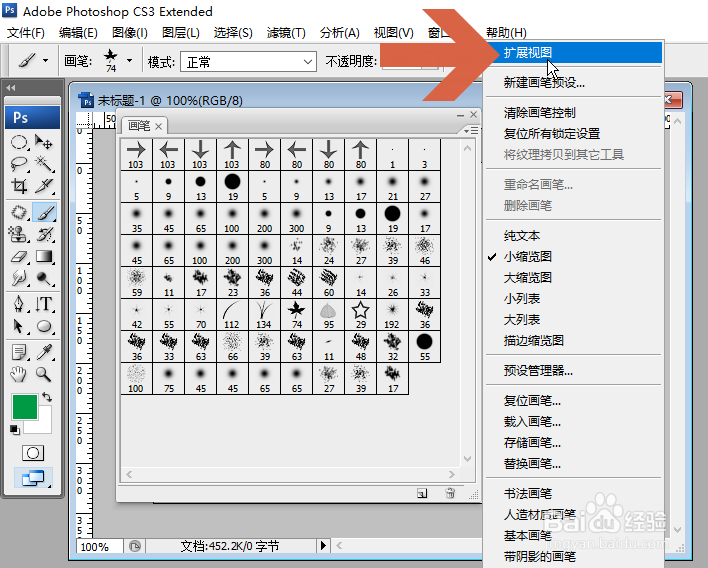Image resolution: width=708 pixels, height=568 pixels.
Task: Choose 存储画笔... menu entry
Action: point(532,443)
